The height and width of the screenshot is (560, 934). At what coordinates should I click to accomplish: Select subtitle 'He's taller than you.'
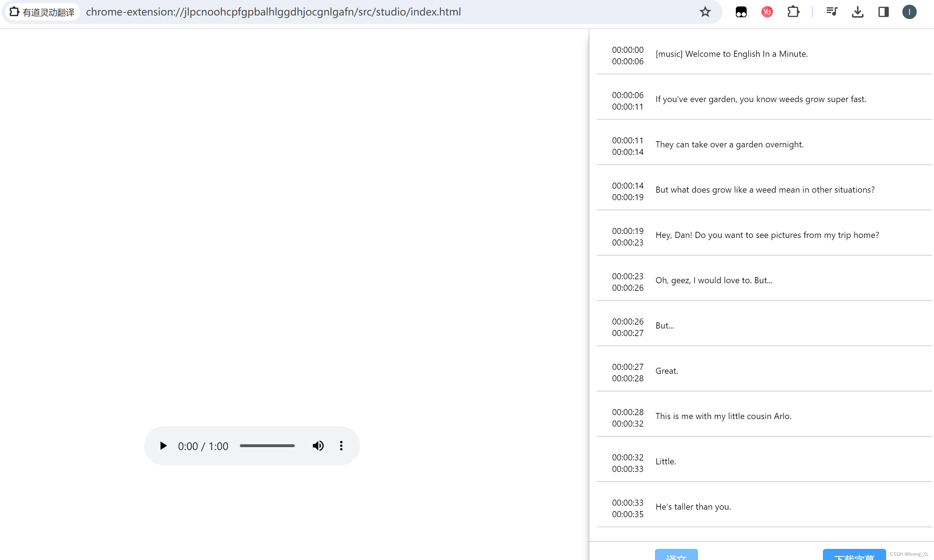coord(693,507)
